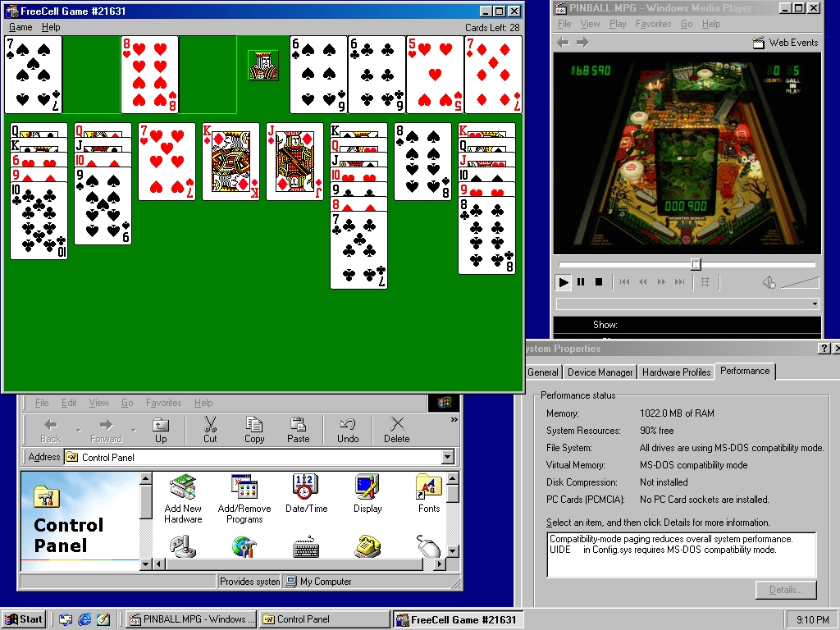Click the Details button in System Properties
The height and width of the screenshot is (630, 840).
(786, 590)
